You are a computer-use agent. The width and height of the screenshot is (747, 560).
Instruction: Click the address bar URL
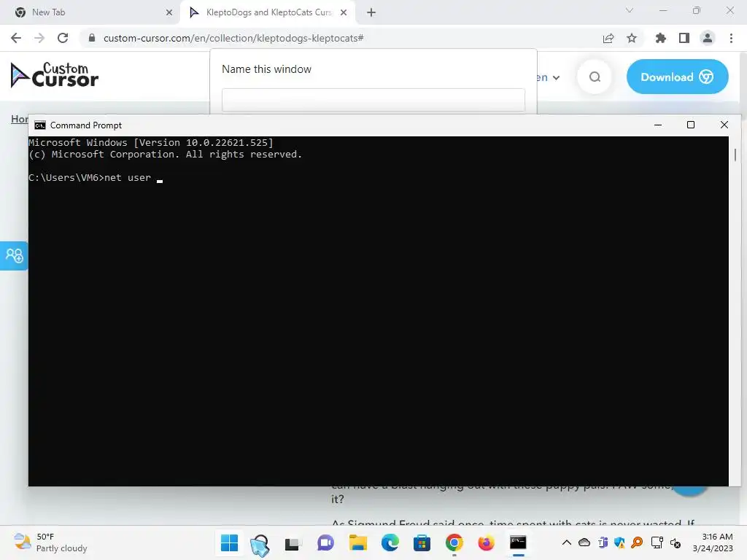(233, 38)
